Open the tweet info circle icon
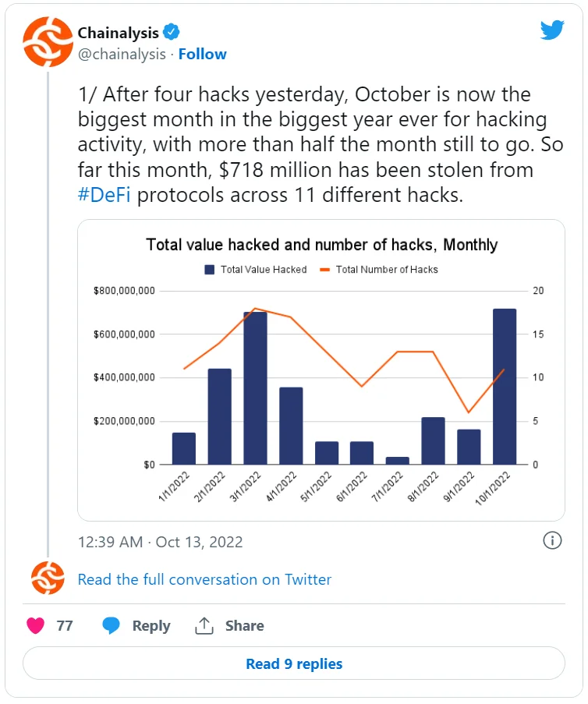 [x=552, y=540]
